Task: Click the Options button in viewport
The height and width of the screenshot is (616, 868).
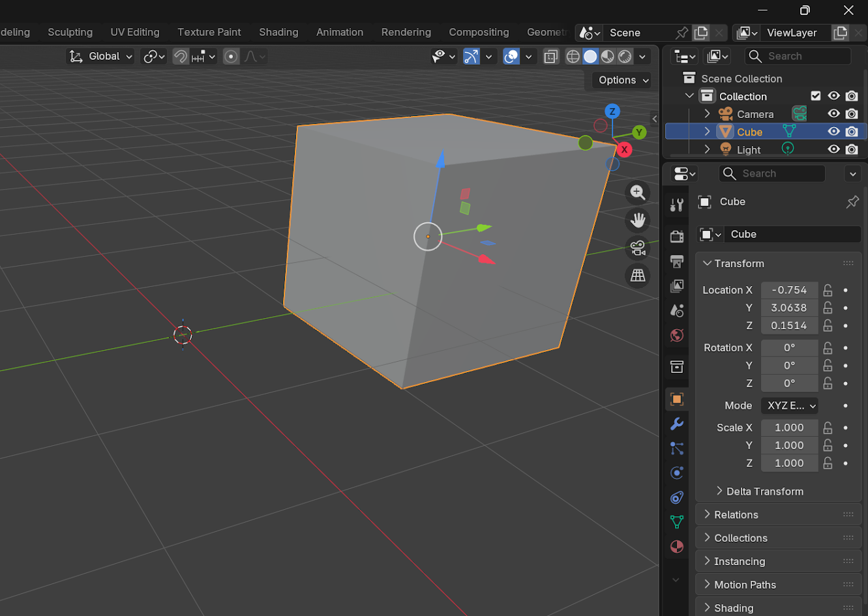Action: (x=623, y=80)
